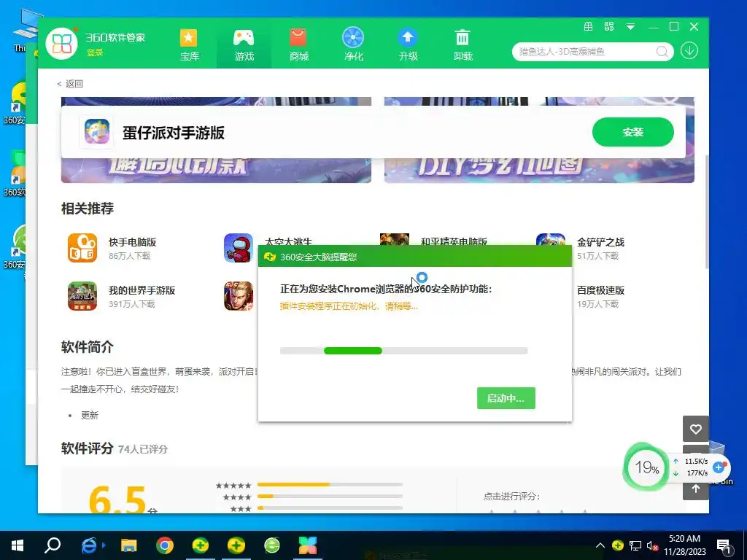Launch Internet Explorer from taskbar
747x560 pixels.
point(89,545)
